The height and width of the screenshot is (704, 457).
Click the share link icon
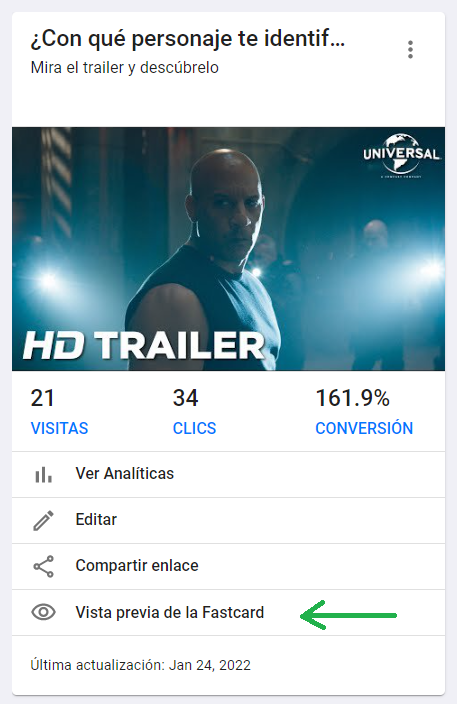pos(44,566)
